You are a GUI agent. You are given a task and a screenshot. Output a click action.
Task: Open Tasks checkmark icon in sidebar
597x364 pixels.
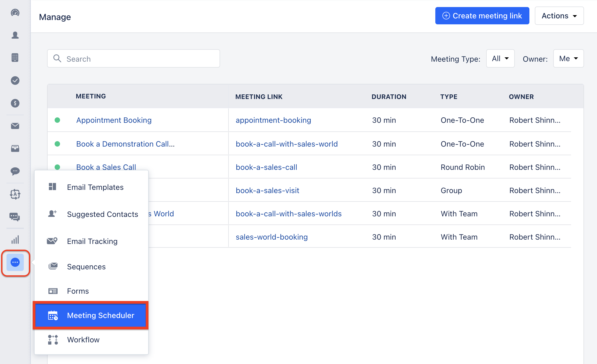15,80
